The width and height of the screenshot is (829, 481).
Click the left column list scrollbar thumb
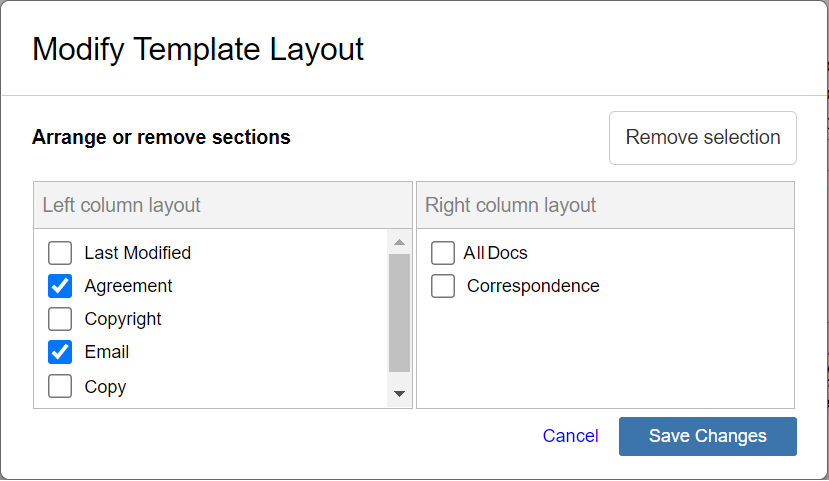[x=399, y=312]
